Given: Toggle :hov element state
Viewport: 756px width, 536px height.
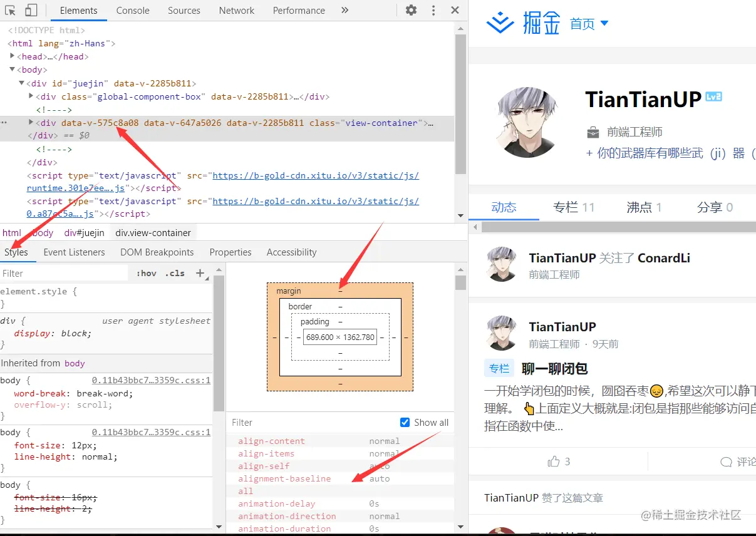Looking at the screenshot, I should coord(147,274).
